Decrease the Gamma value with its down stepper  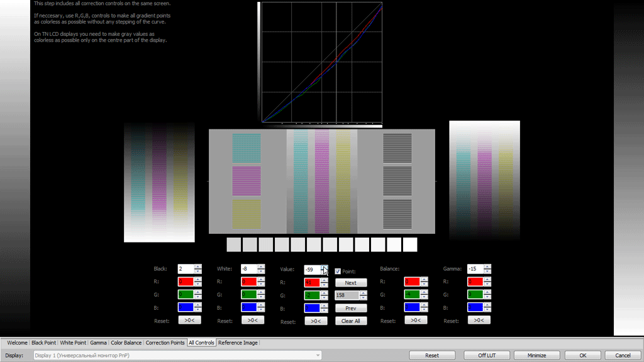click(486, 271)
